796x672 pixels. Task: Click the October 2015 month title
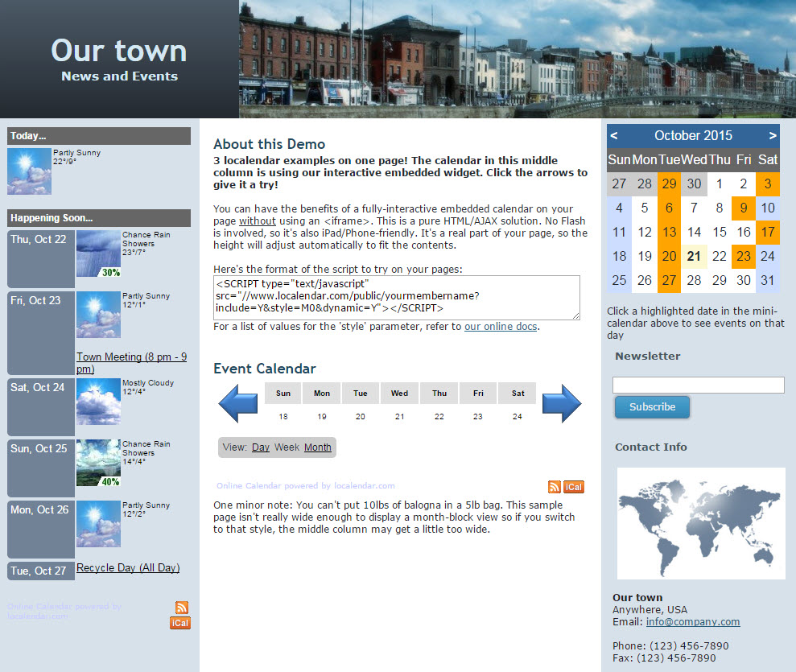click(693, 135)
